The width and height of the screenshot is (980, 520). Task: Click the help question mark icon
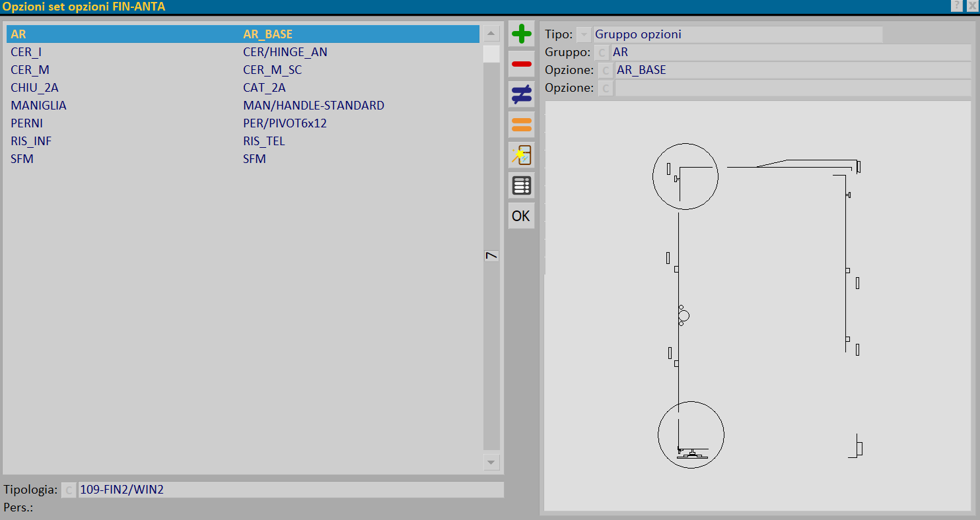coord(956,5)
